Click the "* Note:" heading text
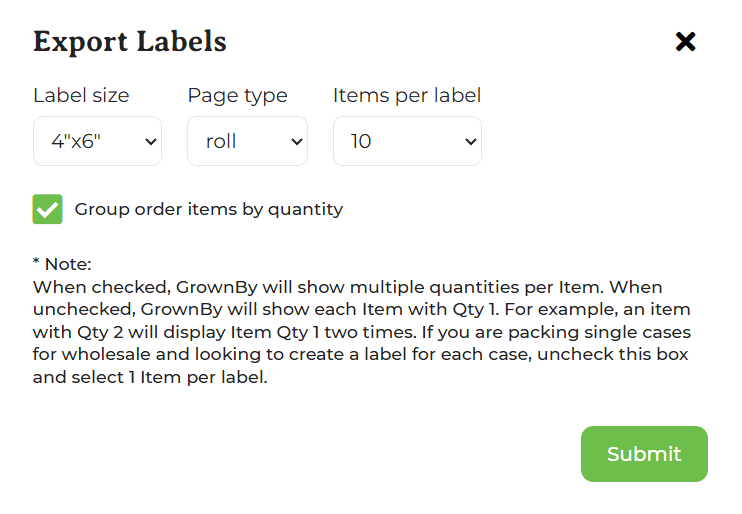The height and width of the screenshot is (514, 742). tap(62, 264)
